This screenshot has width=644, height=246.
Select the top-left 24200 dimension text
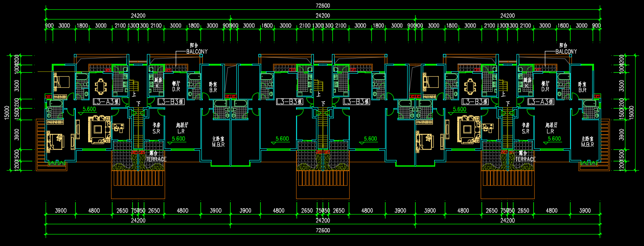(138, 16)
